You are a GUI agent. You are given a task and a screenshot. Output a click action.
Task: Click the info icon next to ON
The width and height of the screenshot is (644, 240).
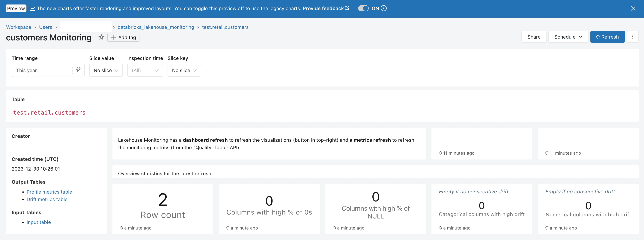[383, 8]
